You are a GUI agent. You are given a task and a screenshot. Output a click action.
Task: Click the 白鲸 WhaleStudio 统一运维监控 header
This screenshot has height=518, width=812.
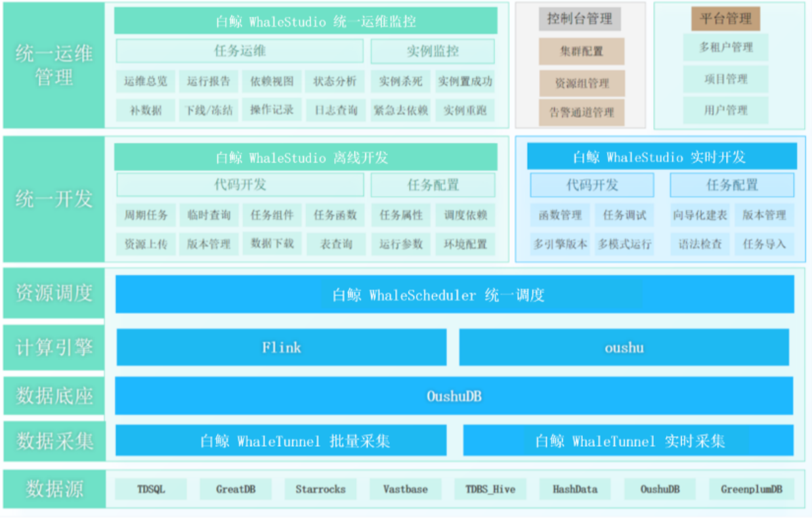pyautogui.click(x=306, y=21)
